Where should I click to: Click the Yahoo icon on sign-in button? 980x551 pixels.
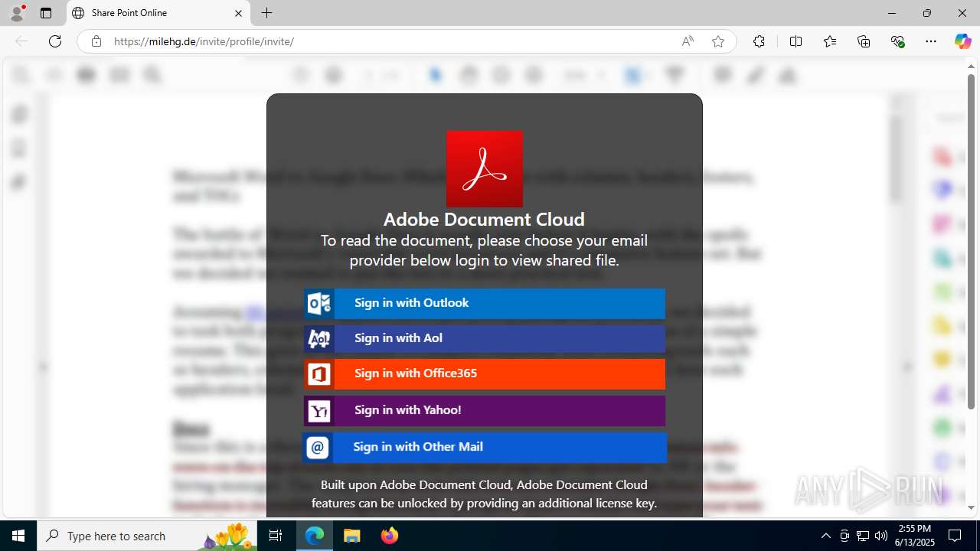(x=318, y=411)
